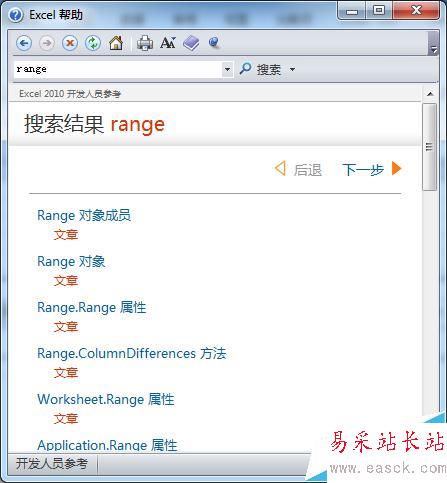Click the Change Font Size icon
447x483 pixels.
(x=168, y=43)
